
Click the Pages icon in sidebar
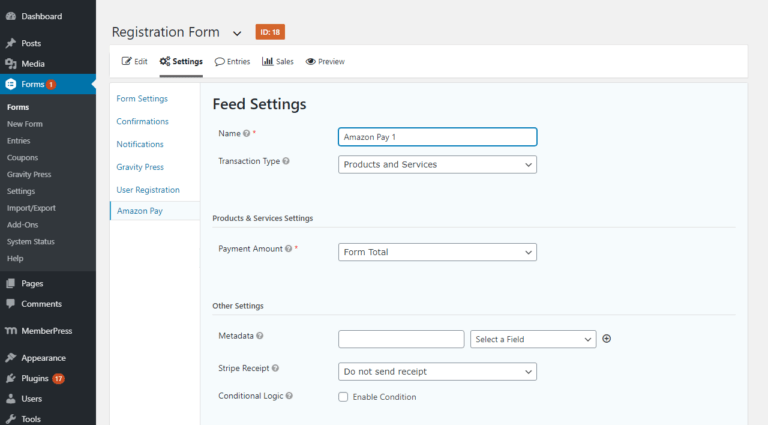pyautogui.click(x=11, y=283)
